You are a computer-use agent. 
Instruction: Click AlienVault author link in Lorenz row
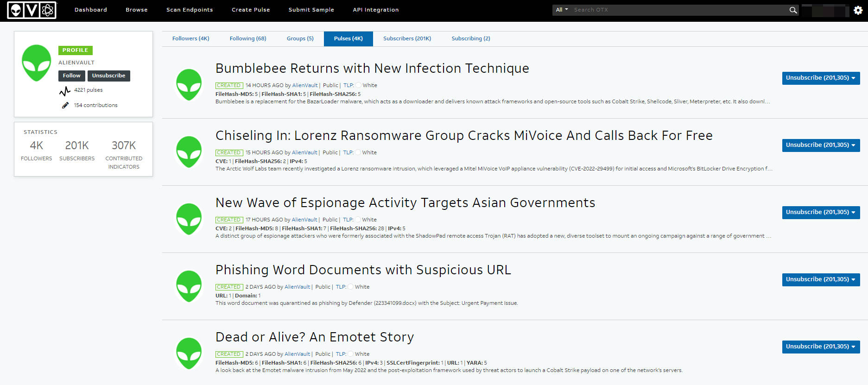coord(304,152)
